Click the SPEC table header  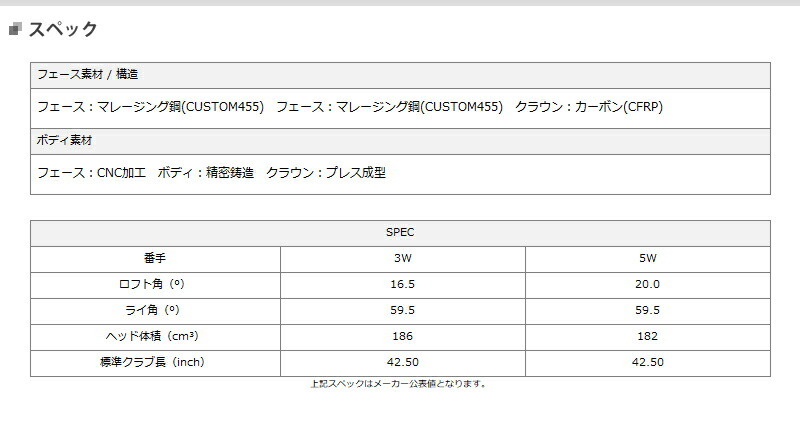(x=401, y=233)
